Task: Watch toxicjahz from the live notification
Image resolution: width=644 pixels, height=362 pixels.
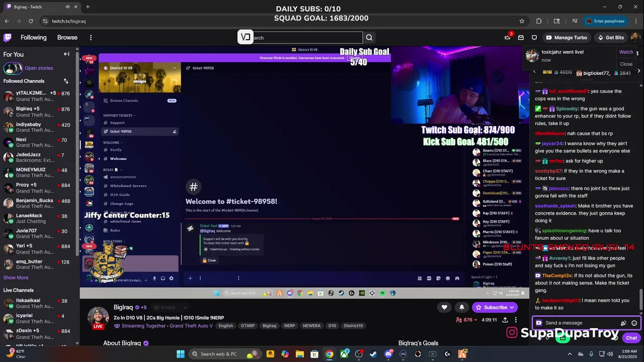Action: point(626,52)
